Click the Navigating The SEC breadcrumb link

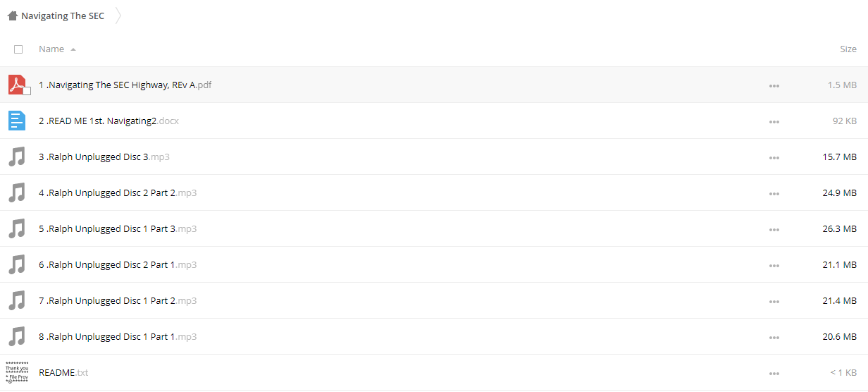click(63, 16)
